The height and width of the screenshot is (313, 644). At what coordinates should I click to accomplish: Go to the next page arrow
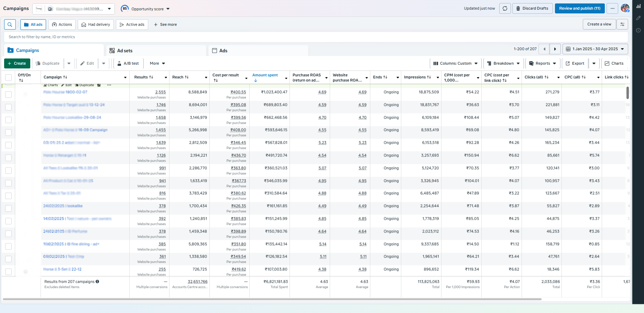[x=555, y=49]
